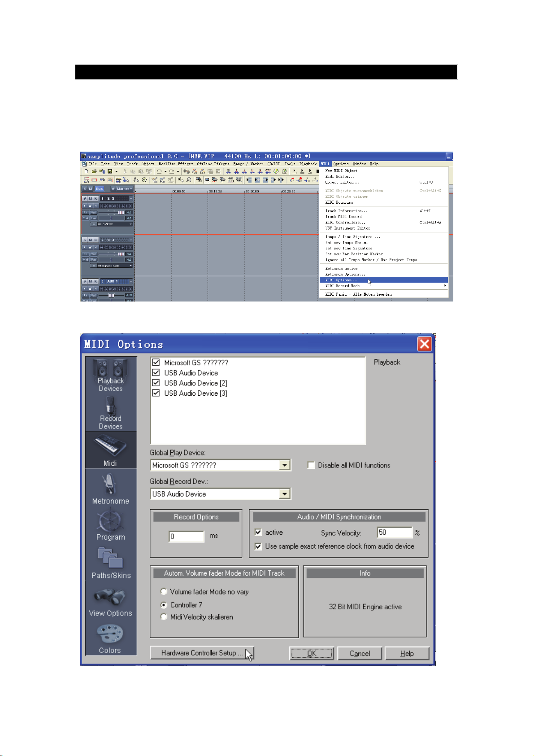
Task: Confirm with the OK button
Action: [312, 653]
